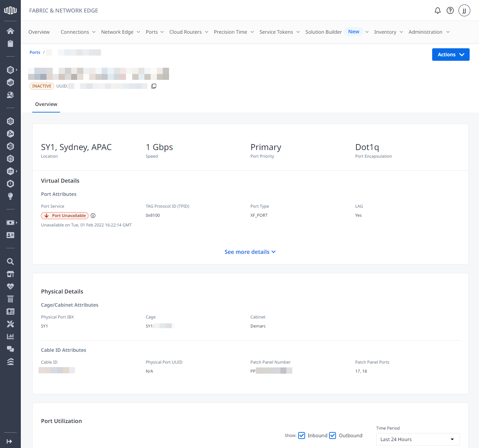Open the globe-in-hand sustainability sidebar icon
The height and width of the screenshot is (448, 479).
click(x=10, y=95)
